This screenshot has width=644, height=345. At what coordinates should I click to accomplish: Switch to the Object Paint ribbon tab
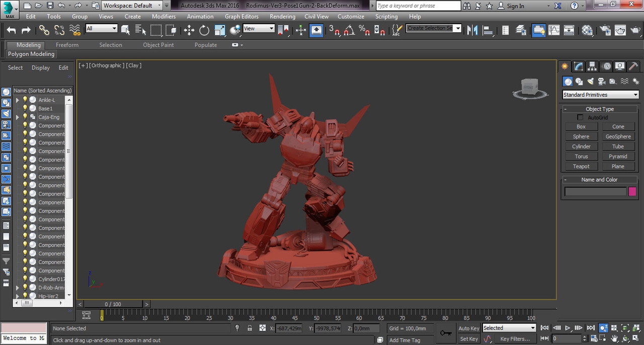click(x=158, y=45)
